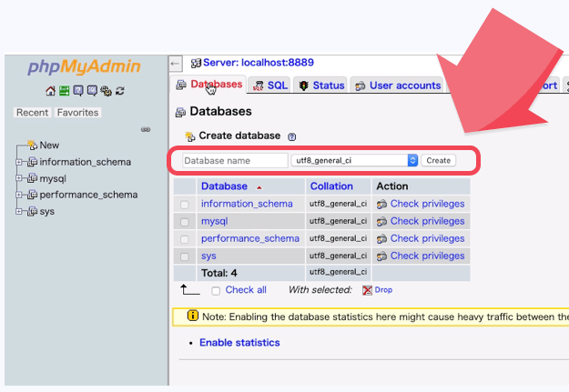The image size is (569, 392).
Task: Click the Drop link text
Action: [383, 290]
